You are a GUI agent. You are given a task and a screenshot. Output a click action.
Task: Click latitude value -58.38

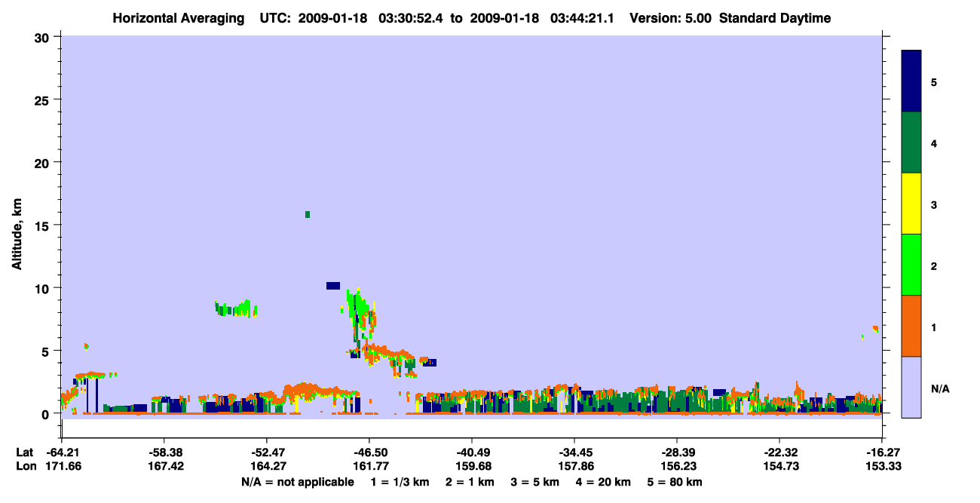(164, 452)
